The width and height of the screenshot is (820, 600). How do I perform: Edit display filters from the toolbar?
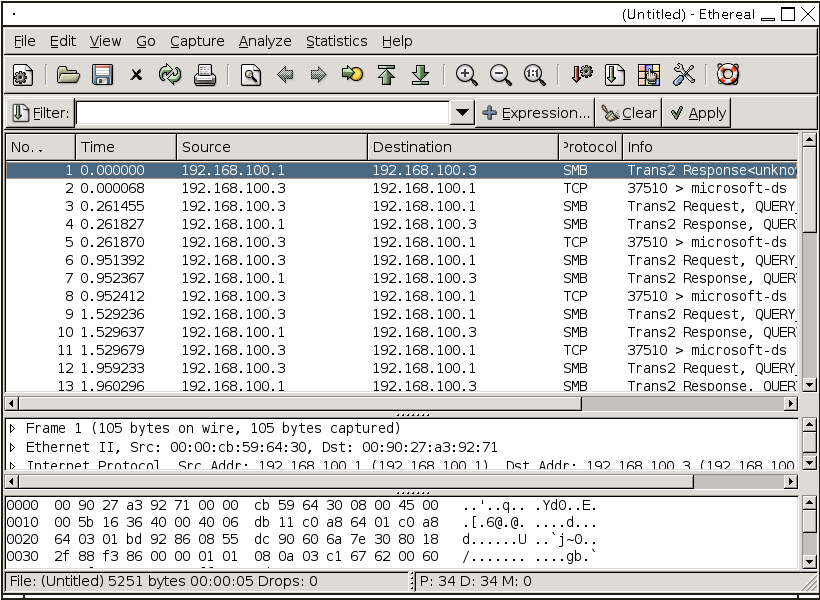click(614, 75)
